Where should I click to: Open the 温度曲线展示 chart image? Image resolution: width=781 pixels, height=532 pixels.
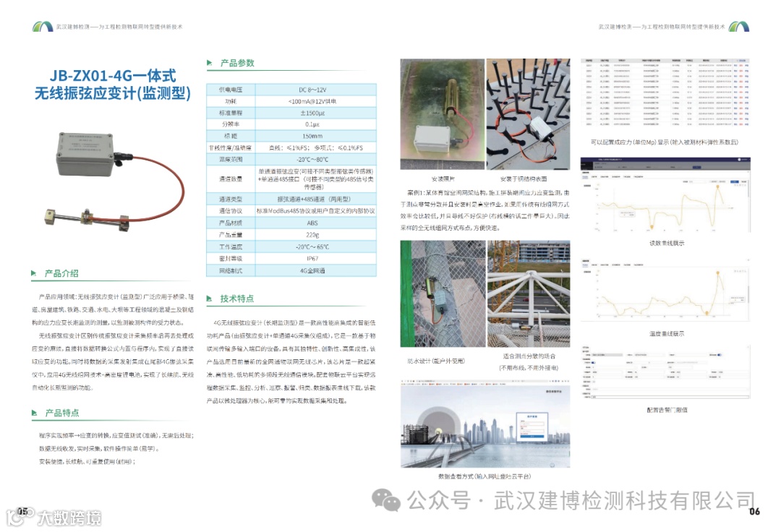coord(665,290)
